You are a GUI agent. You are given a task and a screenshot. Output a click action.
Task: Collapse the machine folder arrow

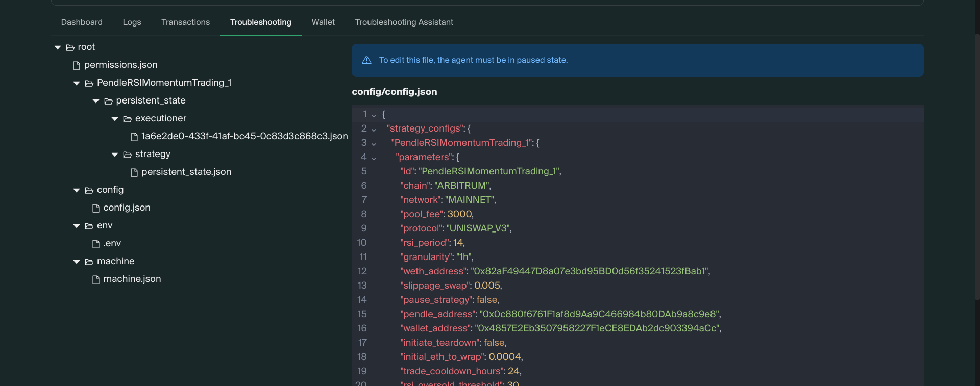pos(77,262)
